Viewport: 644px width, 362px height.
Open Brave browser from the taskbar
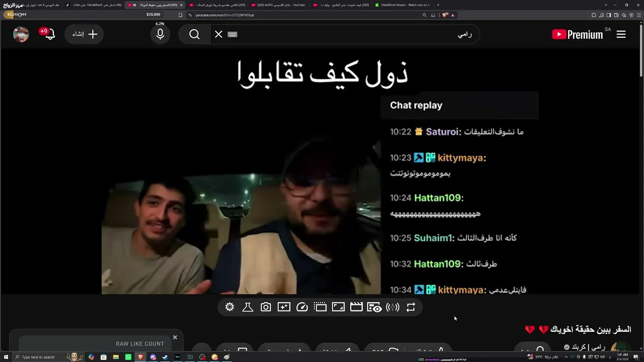coord(140,357)
